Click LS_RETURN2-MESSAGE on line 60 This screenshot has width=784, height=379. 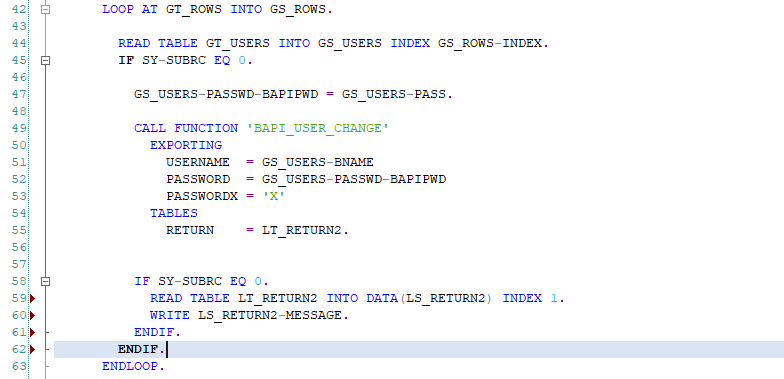(270, 316)
